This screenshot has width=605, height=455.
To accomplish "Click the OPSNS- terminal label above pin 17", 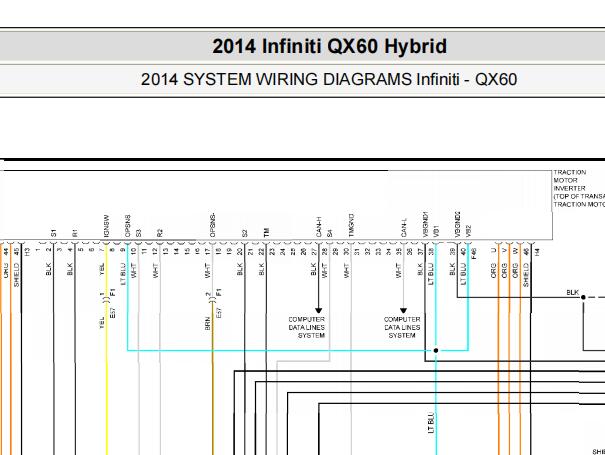I will click(212, 225).
